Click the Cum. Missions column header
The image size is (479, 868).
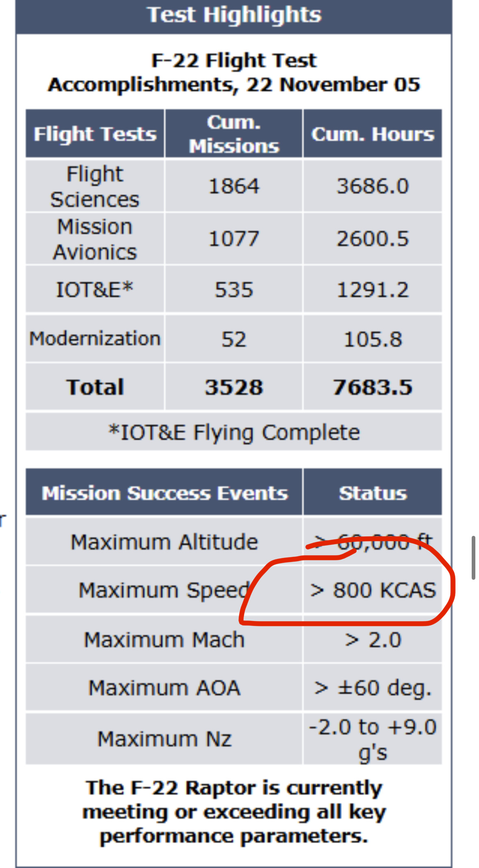[234, 134]
